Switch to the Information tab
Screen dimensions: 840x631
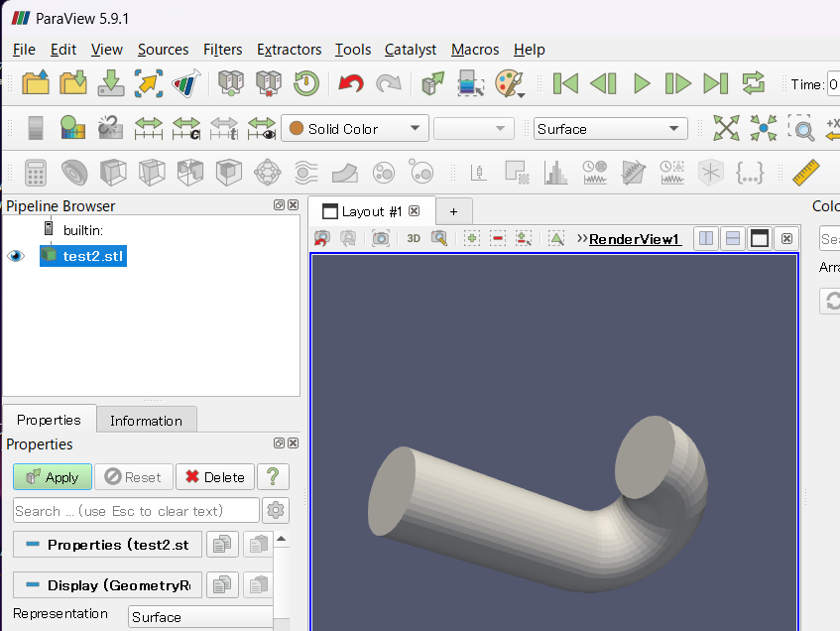(x=146, y=419)
